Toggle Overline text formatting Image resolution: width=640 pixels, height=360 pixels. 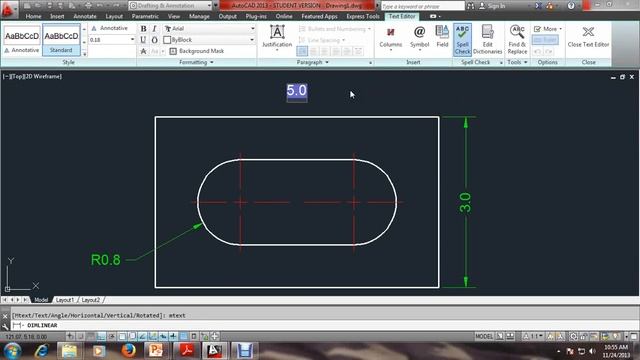click(154, 40)
